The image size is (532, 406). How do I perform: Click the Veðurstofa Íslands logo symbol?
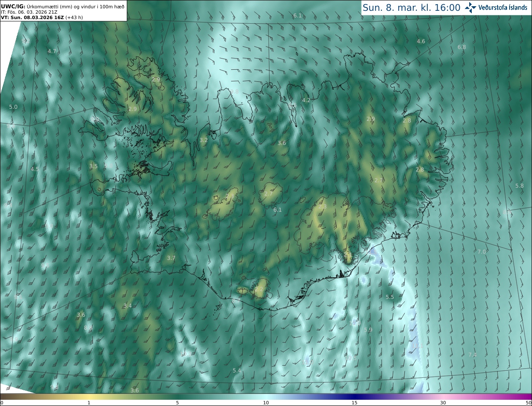click(470, 7)
